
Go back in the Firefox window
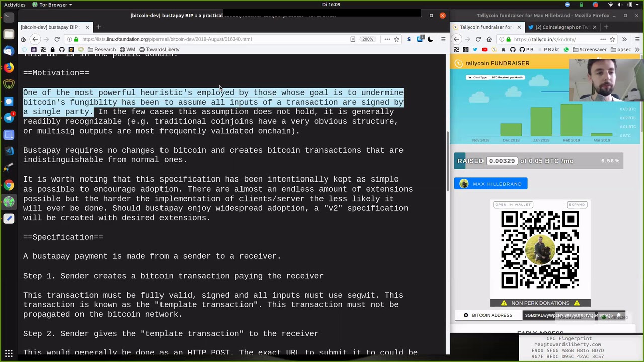(x=457, y=39)
